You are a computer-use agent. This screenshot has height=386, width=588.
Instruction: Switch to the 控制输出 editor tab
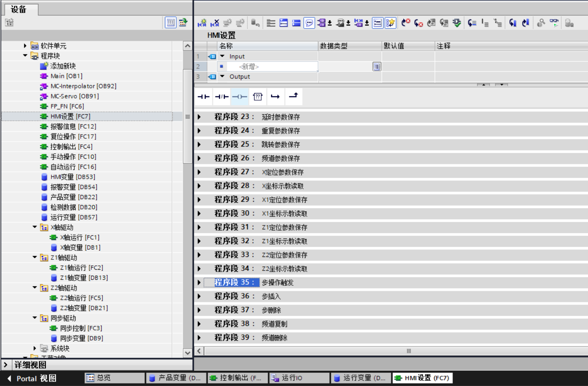[x=237, y=378]
